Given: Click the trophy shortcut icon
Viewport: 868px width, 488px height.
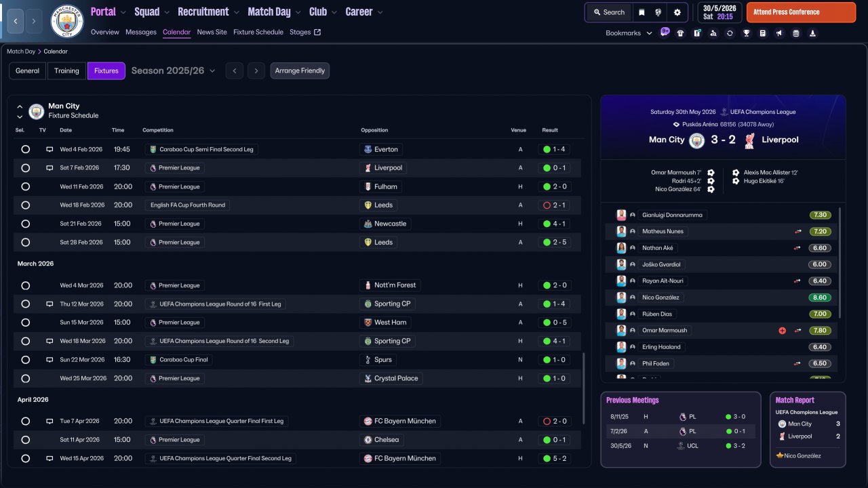Looking at the screenshot, I should pos(747,33).
